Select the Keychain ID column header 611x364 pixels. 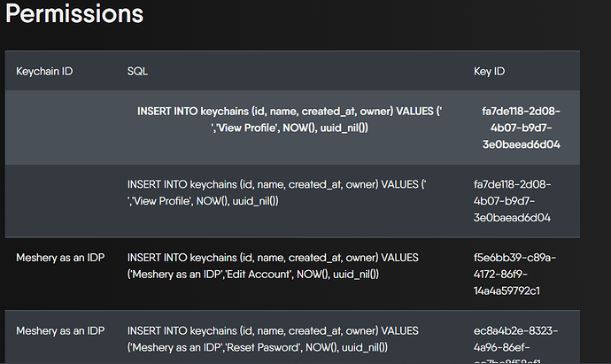44,72
